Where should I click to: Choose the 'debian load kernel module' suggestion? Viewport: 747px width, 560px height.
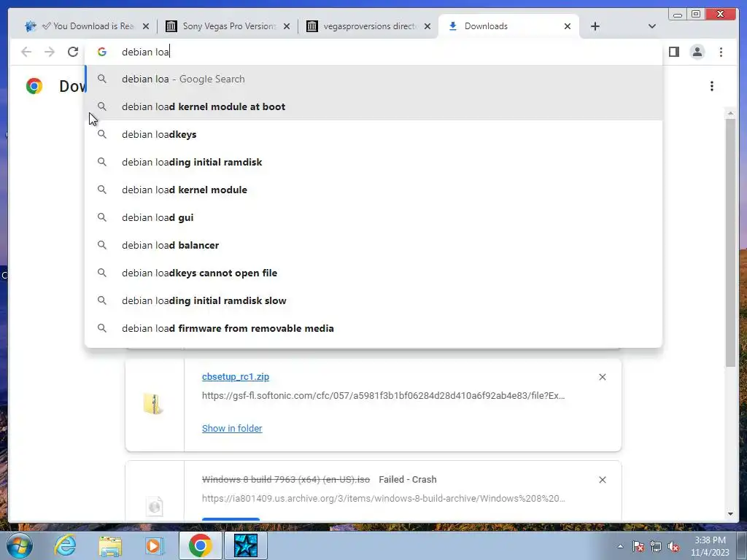click(373, 190)
